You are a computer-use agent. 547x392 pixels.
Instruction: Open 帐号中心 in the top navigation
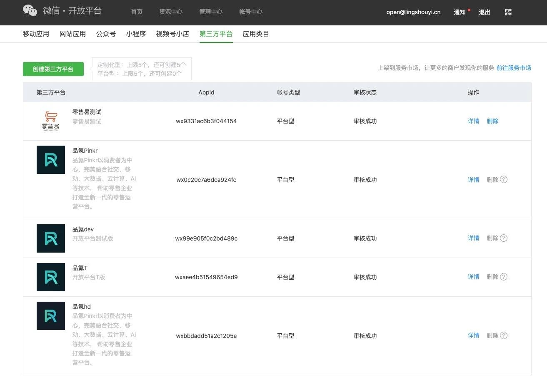[x=251, y=12]
